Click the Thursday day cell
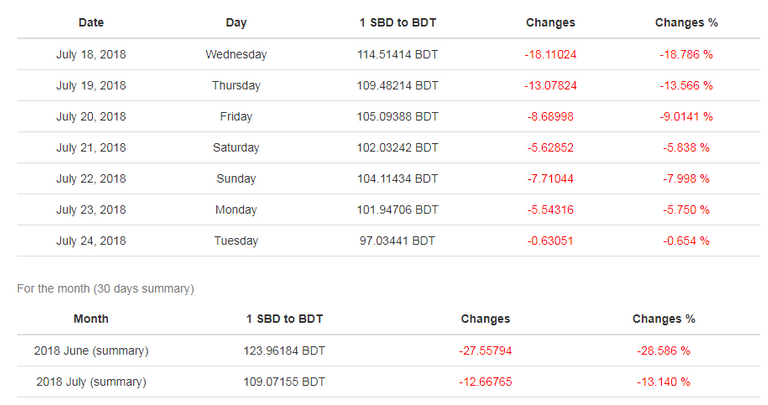768x405 pixels. click(236, 86)
